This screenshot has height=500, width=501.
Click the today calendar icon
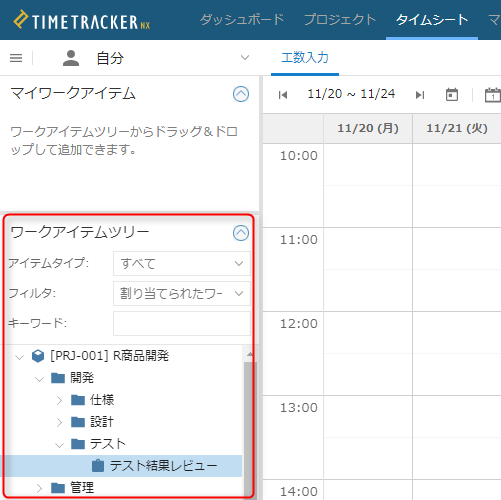452,95
